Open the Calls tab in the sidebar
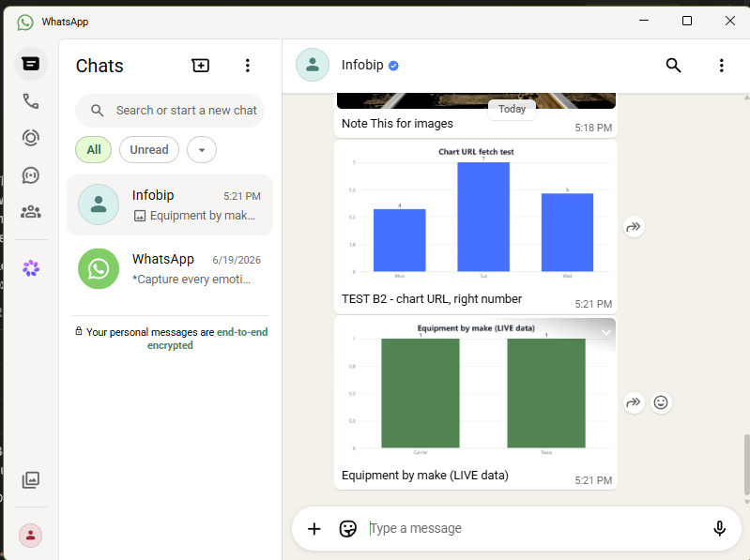 tap(31, 100)
